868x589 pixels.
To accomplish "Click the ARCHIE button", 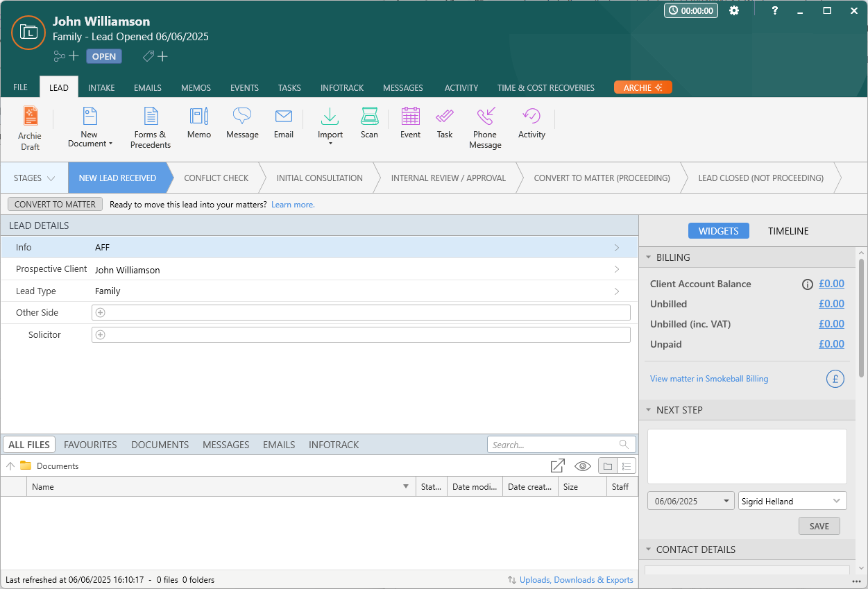I will tap(643, 87).
